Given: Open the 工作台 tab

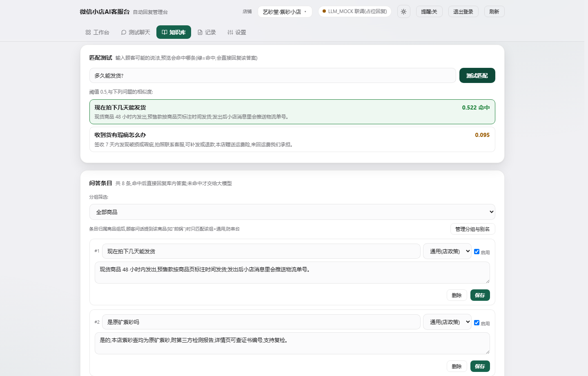Looking at the screenshot, I should [x=97, y=32].
